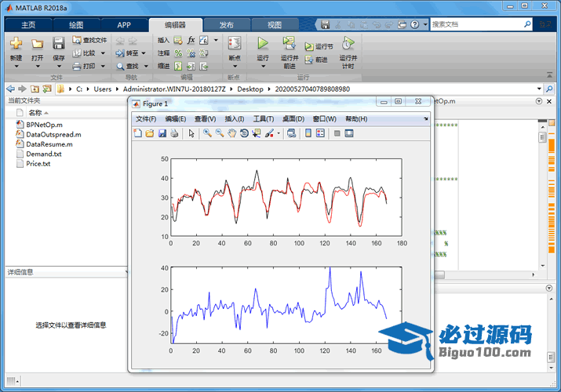Click the Run and Advance (运行并前进) icon
Viewport: 561px width, 392px height.
[289, 43]
